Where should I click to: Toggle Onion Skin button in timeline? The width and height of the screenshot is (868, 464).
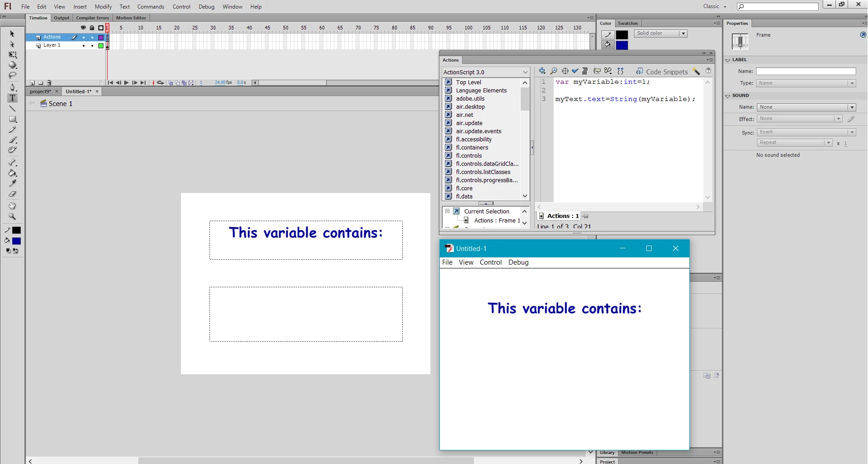tap(171, 83)
